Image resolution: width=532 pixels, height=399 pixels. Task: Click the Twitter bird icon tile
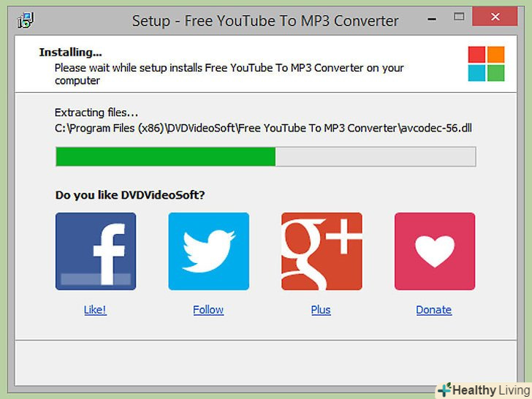click(209, 251)
